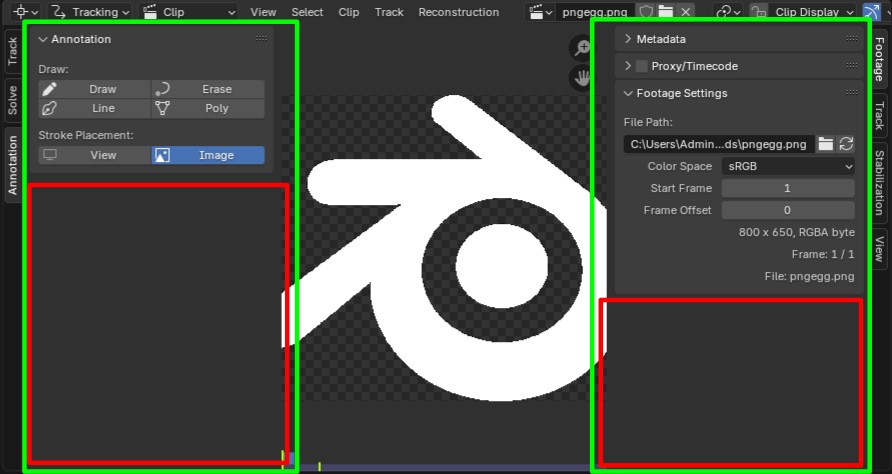Toggle the annotations overlay icon in header

pos(872,12)
